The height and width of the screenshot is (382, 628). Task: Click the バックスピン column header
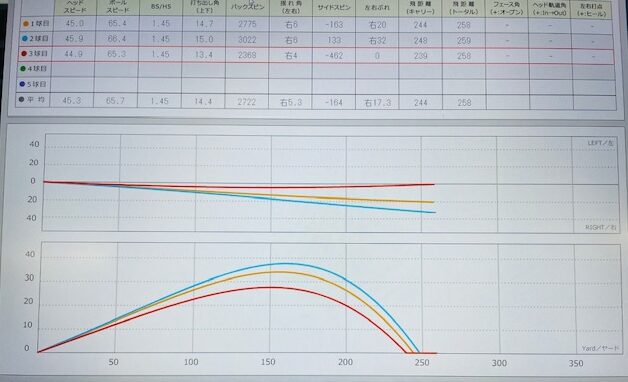pyautogui.click(x=248, y=7)
